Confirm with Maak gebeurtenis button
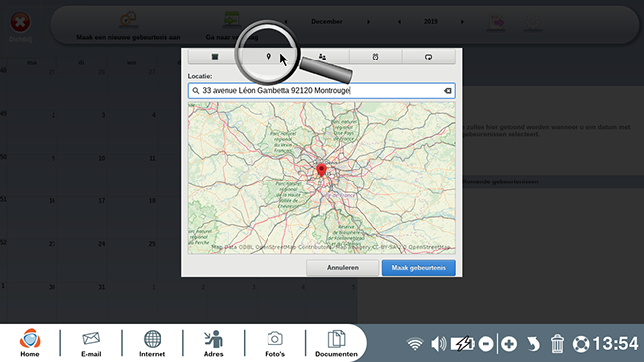Image resolution: width=644 pixels, height=362 pixels. pyautogui.click(x=418, y=268)
